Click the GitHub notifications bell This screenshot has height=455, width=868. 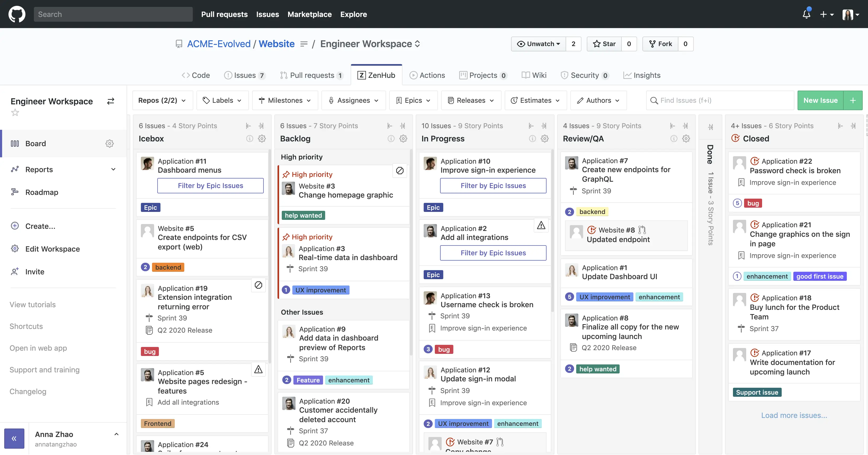pos(806,14)
